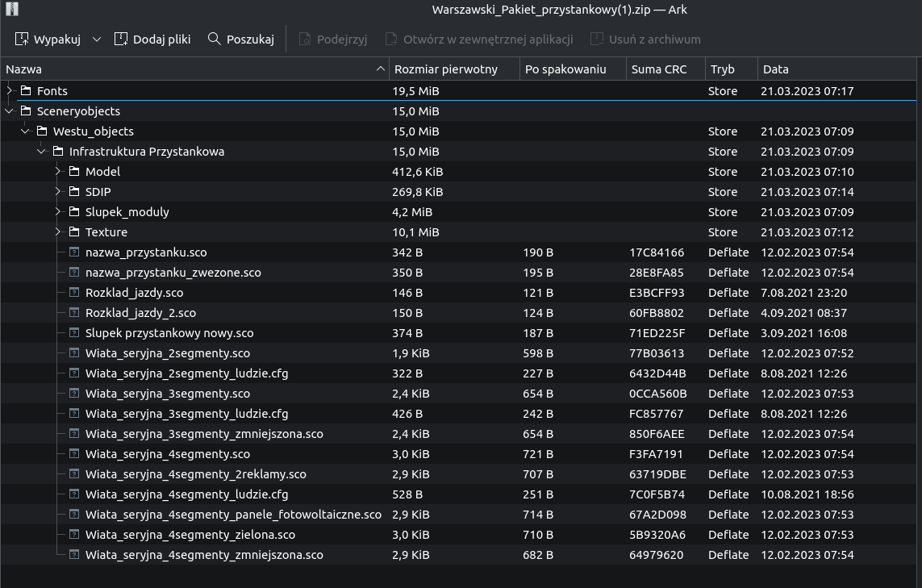Click the Dodaj pliki button

click(152, 40)
